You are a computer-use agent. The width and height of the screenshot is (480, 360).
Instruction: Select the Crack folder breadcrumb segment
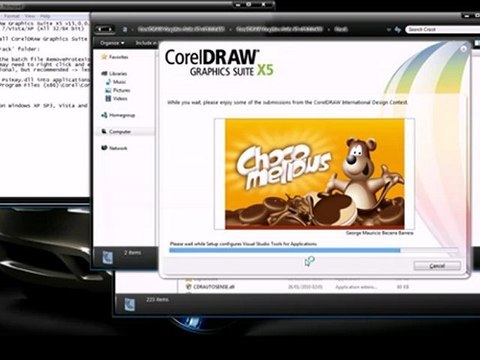(x=341, y=29)
